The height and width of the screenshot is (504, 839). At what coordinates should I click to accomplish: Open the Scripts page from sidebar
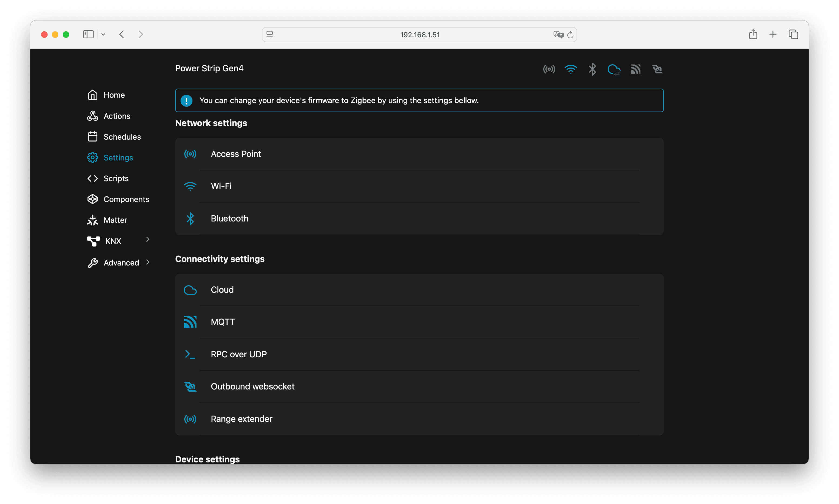tap(116, 178)
